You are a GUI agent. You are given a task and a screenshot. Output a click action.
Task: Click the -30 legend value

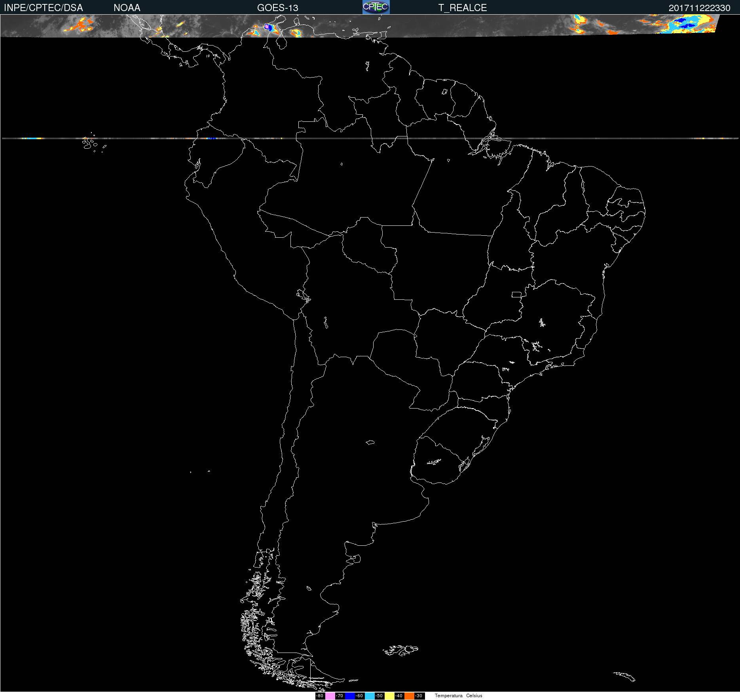[x=419, y=696]
